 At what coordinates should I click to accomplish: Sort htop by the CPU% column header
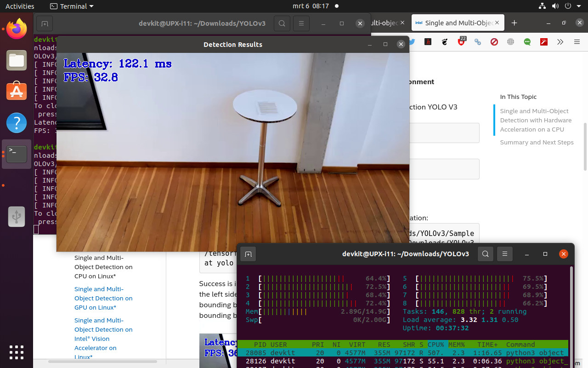436,344
